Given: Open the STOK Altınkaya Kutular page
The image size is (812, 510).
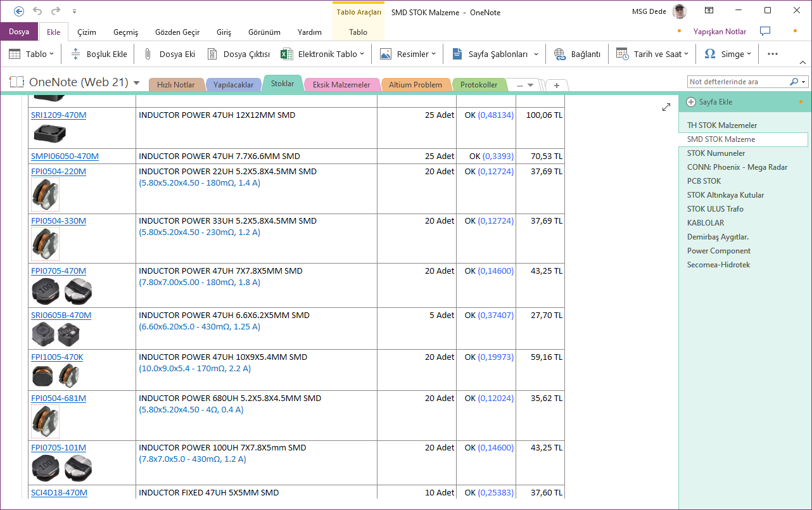Looking at the screenshot, I should 725,195.
